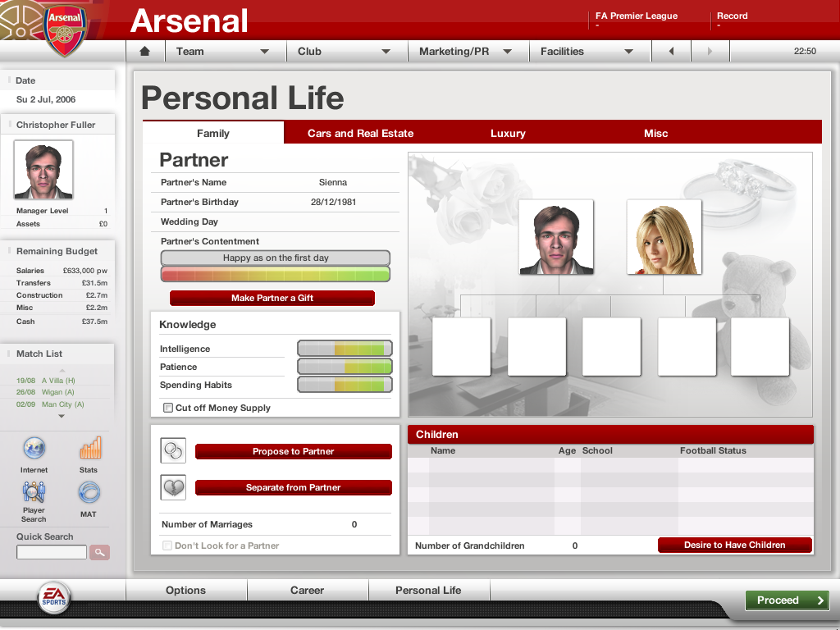The height and width of the screenshot is (630, 840).
Task: Toggle Don't Look for a Partner checkbox
Action: 168,546
